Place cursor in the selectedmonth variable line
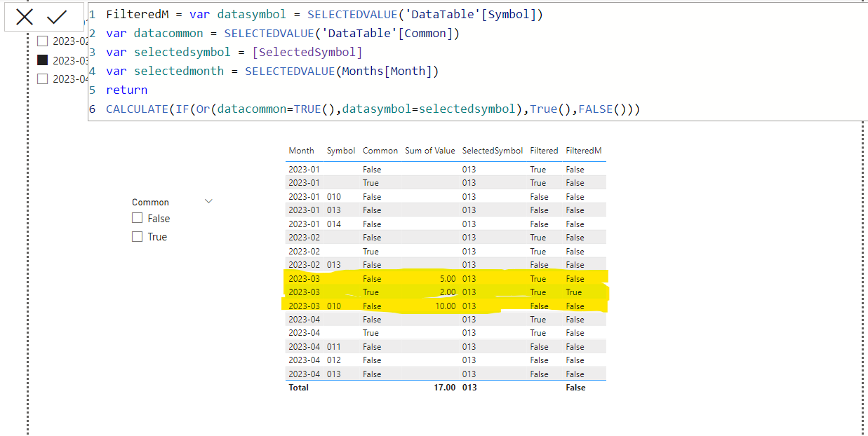The height and width of the screenshot is (436, 868). pos(272,71)
